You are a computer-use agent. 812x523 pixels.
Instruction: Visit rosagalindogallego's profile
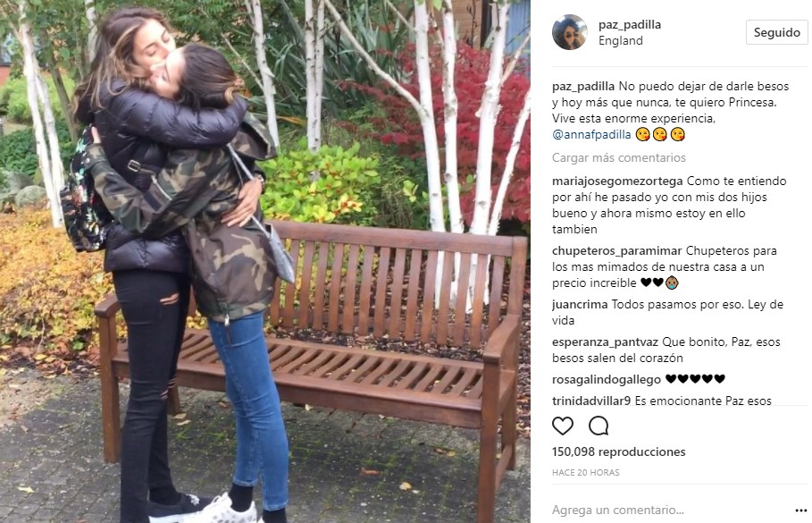pos(607,379)
